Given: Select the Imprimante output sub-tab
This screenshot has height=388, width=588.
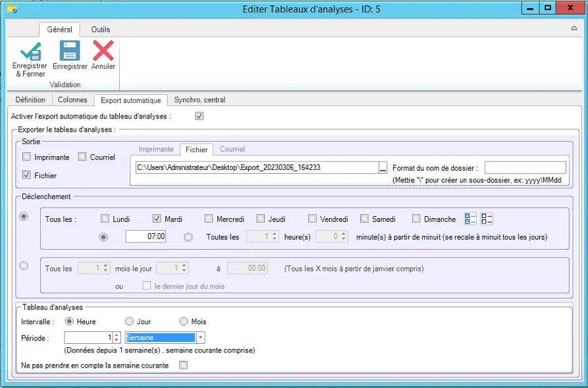Looking at the screenshot, I should (x=156, y=149).
